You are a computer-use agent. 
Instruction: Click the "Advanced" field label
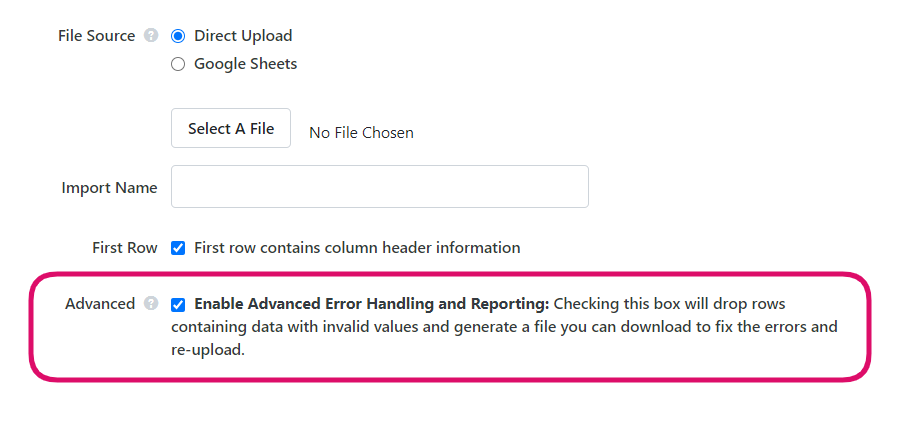(100, 304)
